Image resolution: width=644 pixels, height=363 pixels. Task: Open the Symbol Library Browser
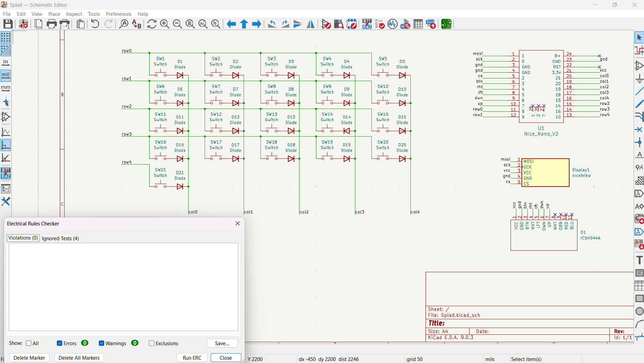coord(338,24)
